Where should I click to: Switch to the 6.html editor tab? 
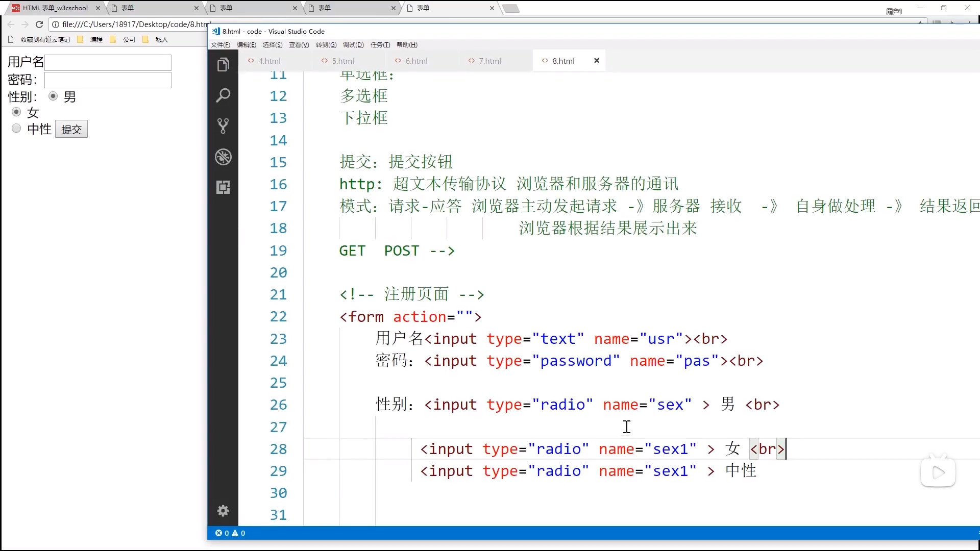click(x=423, y=61)
